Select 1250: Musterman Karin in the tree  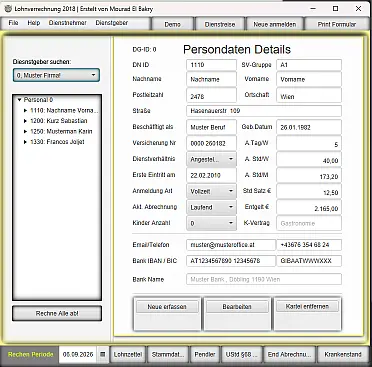[x=61, y=131]
